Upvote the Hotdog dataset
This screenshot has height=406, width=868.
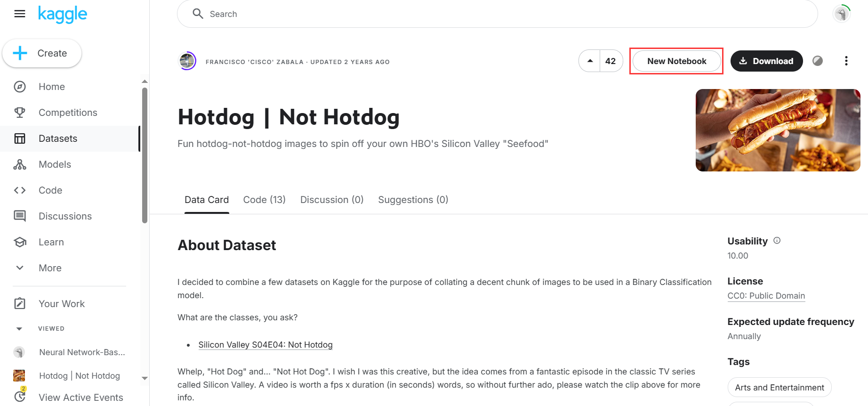tap(590, 61)
